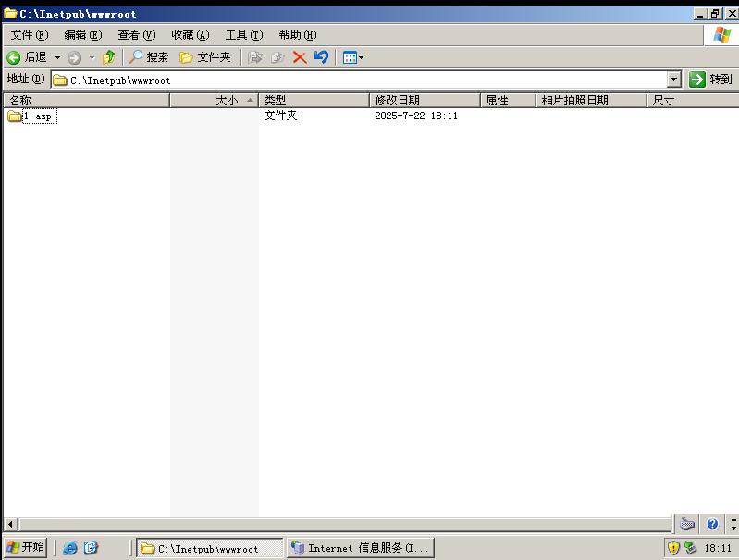Open the 查看(V) menu
This screenshot has height=560, width=739.
pos(137,35)
